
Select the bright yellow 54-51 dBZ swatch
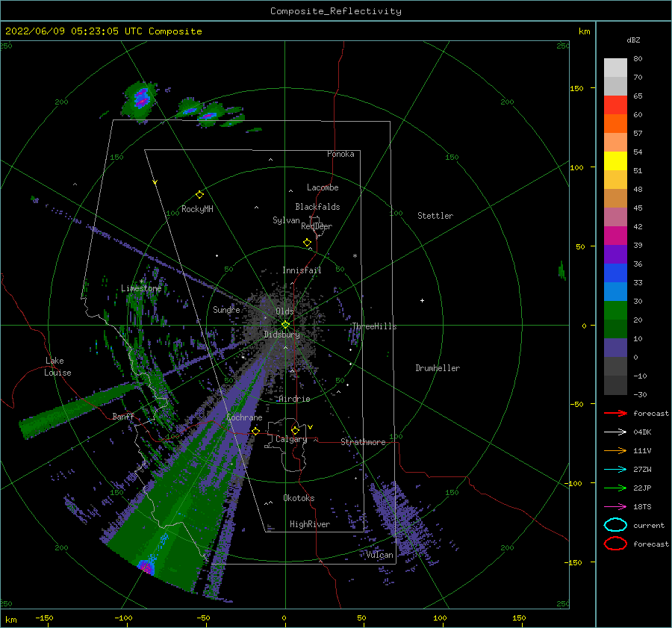click(x=615, y=161)
